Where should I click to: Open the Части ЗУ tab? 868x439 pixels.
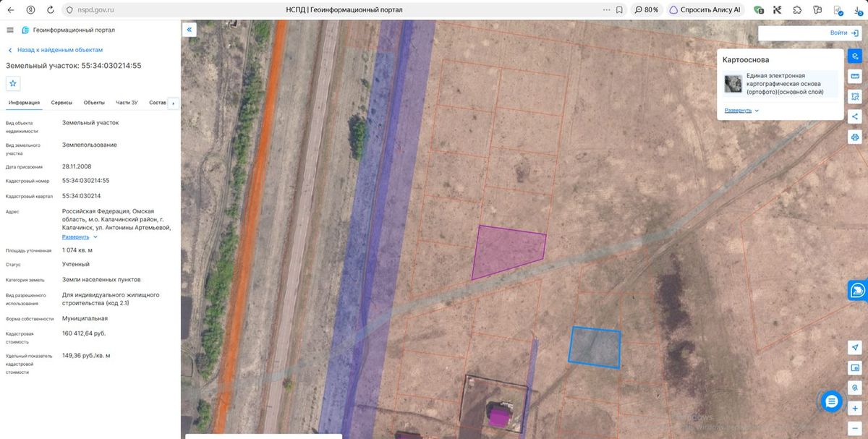click(127, 103)
